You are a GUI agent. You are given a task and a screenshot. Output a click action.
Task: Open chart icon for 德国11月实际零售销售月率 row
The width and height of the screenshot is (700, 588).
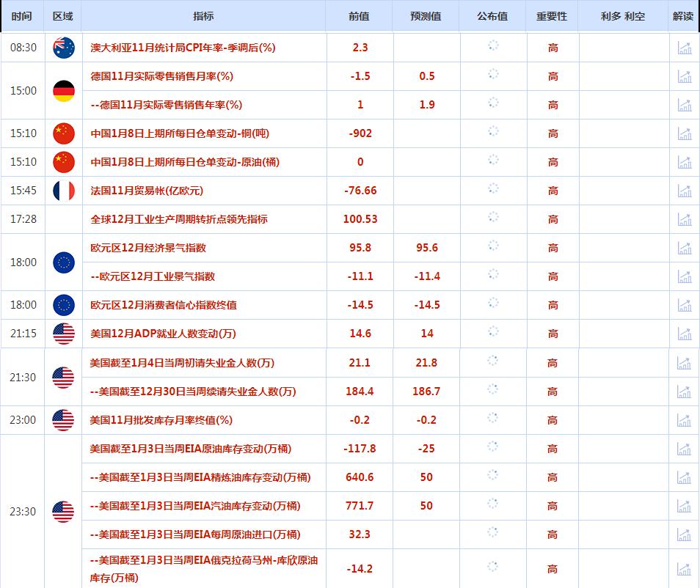point(685,76)
